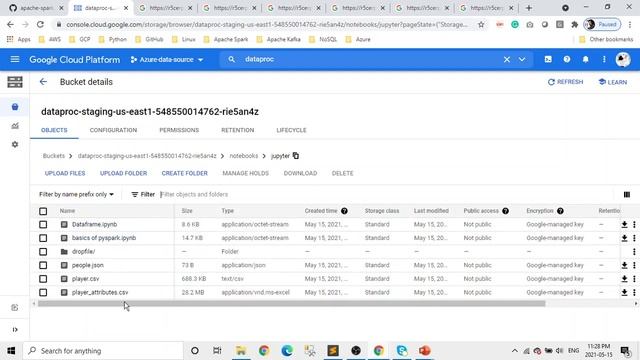
Task: Open column display options icon
Action: click(627, 194)
